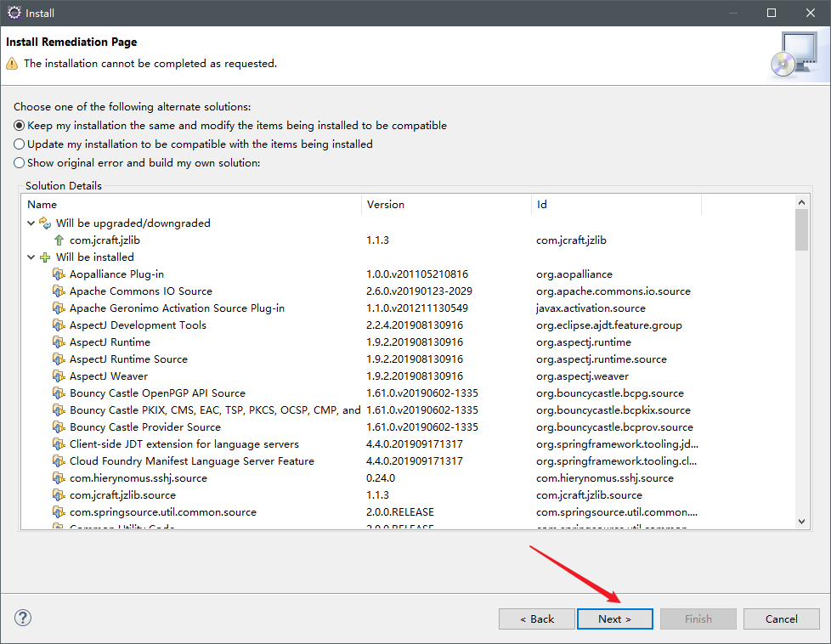This screenshot has height=644, width=831.
Task: Click the icon beside Bouncy Castle Provider Source
Action: tap(59, 427)
